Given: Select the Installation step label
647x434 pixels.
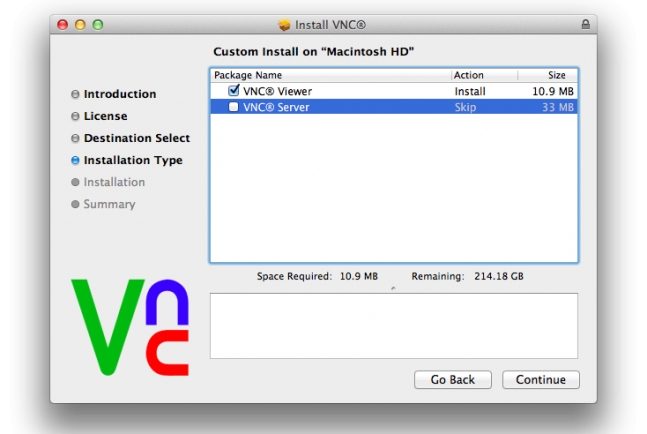Looking at the screenshot, I should 114,182.
